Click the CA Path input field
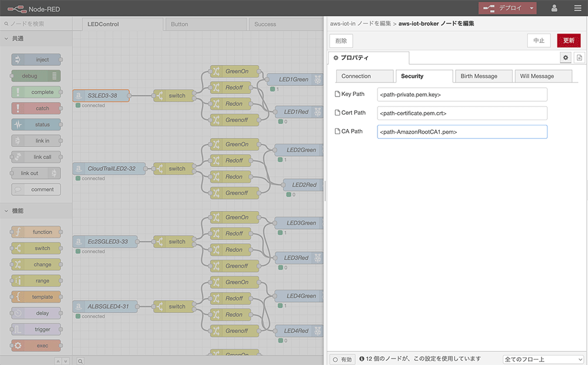 462,132
